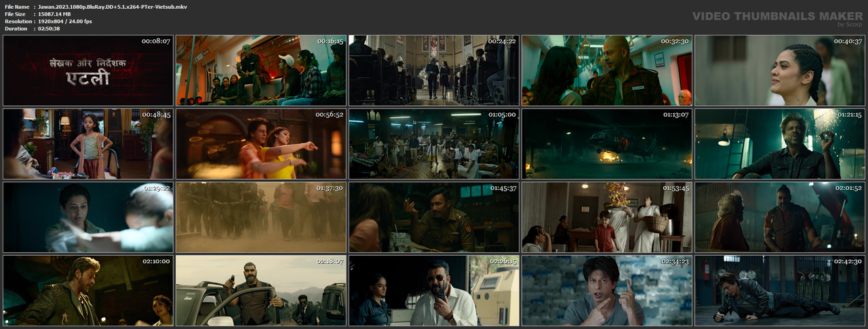The image size is (868, 329).
Task: Select the thumbnail stamped 02:01:52
Action: pos(780,217)
